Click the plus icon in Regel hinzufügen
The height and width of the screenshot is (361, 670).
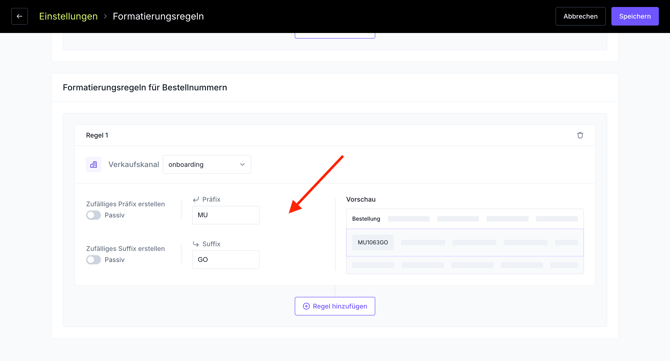tap(306, 306)
